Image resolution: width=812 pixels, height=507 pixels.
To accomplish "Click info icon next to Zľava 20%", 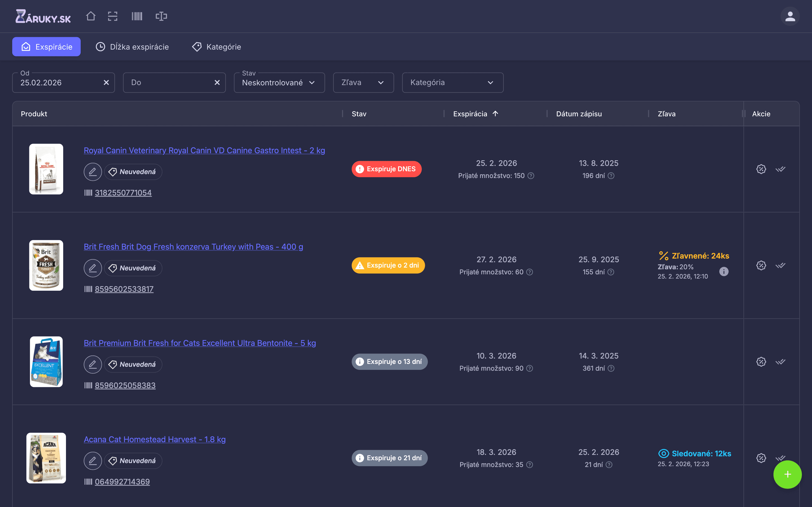I will (724, 272).
